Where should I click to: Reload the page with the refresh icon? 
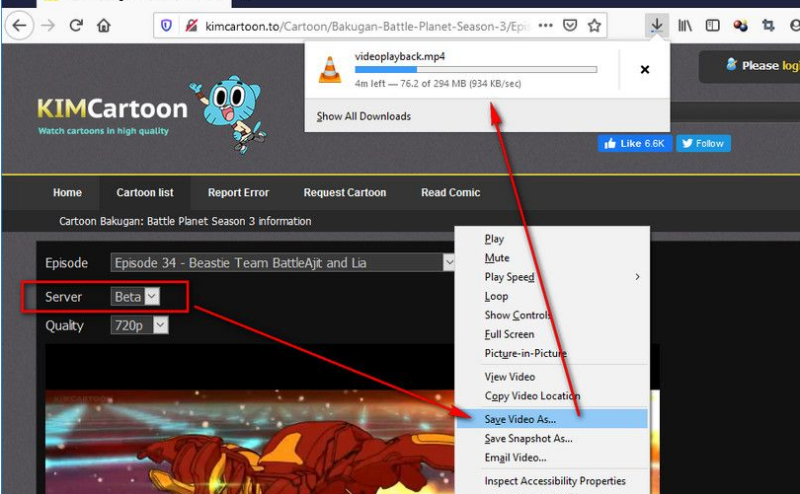coord(76,26)
